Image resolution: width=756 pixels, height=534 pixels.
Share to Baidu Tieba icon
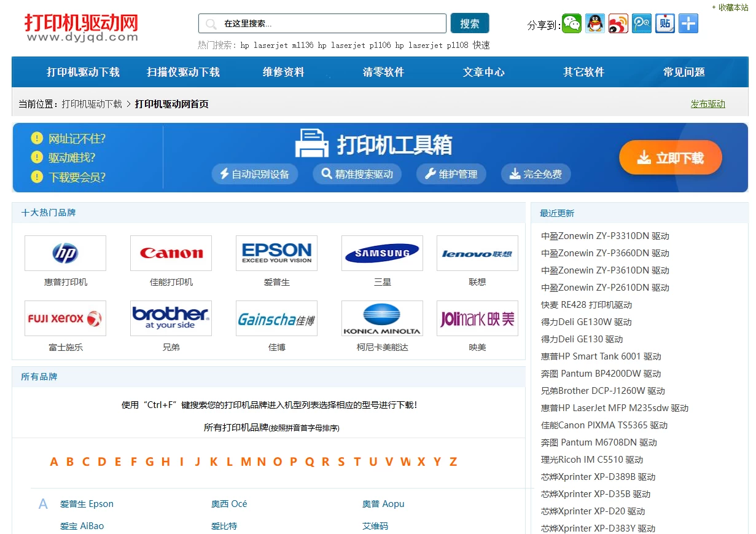coord(664,24)
